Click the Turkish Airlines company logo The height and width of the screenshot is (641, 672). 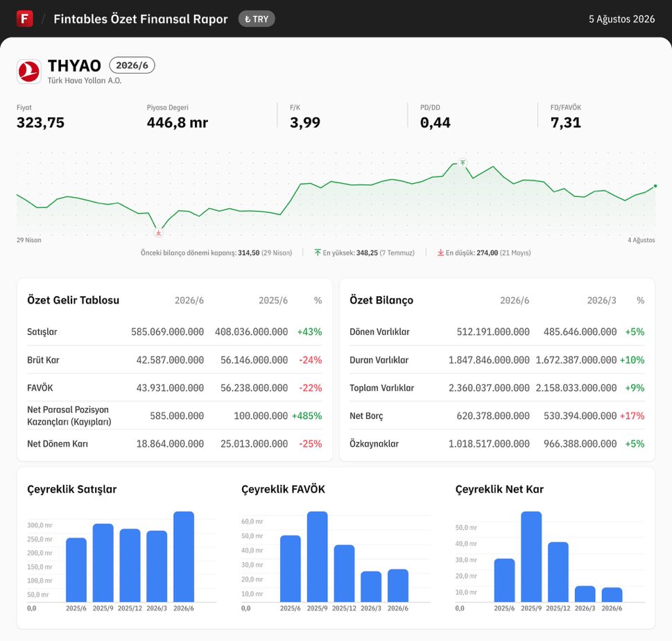pyautogui.click(x=28, y=71)
